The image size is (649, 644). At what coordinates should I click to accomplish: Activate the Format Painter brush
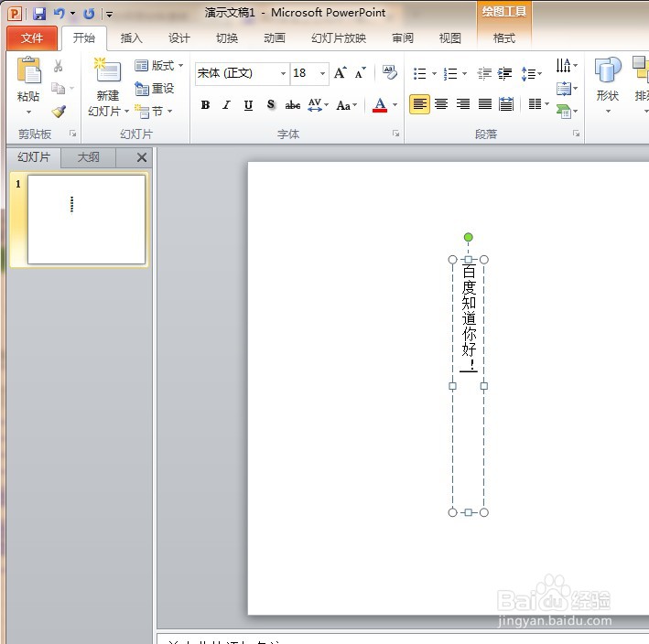59,111
